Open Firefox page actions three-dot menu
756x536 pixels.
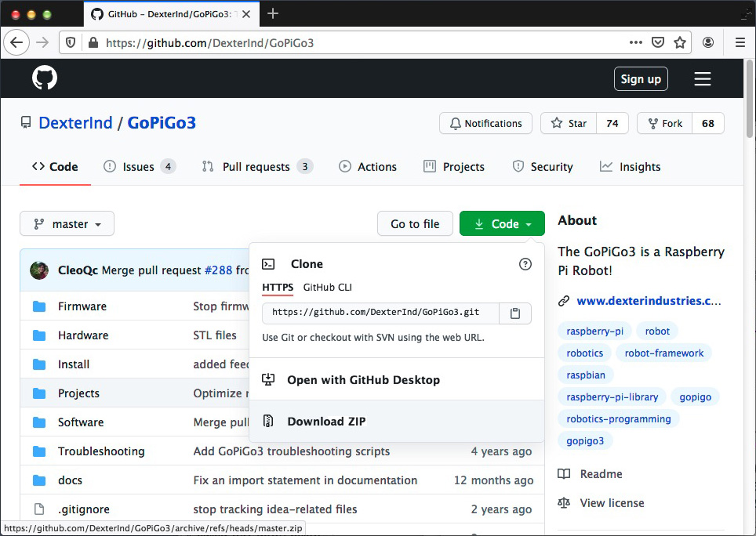(x=636, y=42)
